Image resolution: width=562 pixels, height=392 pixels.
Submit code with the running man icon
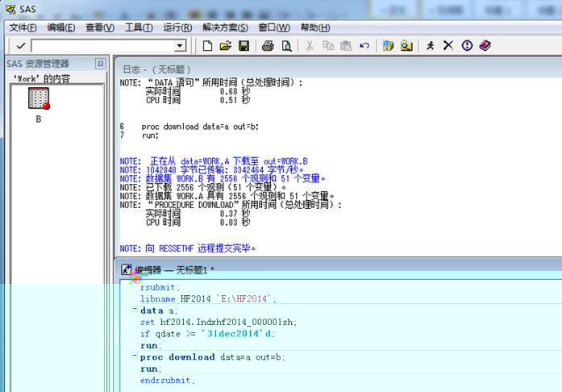pyautogui.click(x=430, y=45)
